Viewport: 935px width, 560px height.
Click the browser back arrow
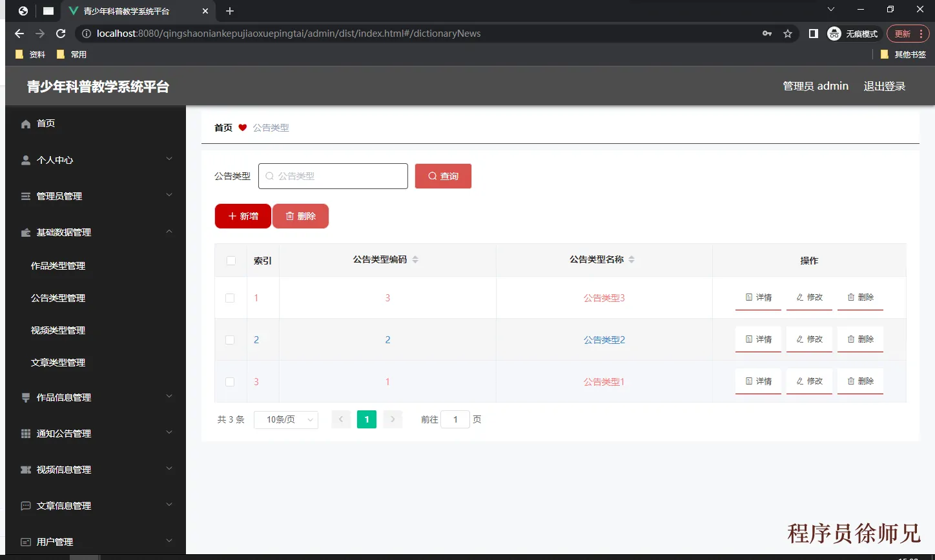tap(19, 34)
